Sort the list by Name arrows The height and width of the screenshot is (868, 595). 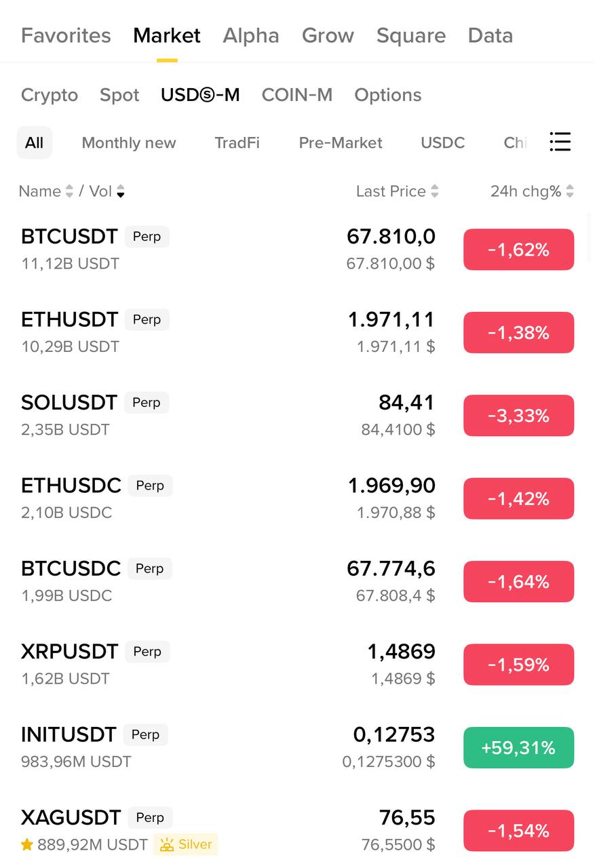point(69,192)
